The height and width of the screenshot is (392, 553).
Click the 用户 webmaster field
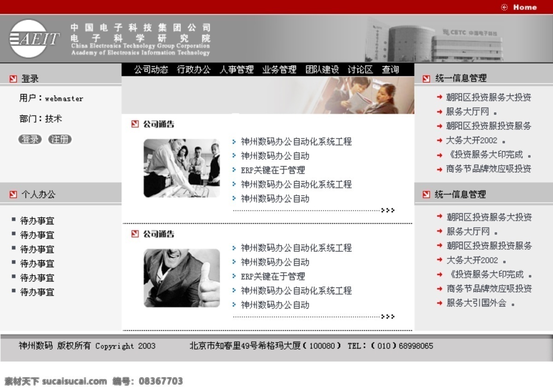coord(51,98)
